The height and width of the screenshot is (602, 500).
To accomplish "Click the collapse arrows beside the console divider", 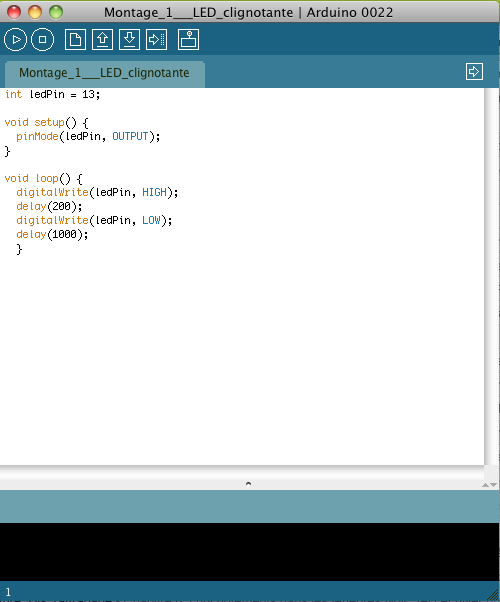I will [x=490, y=485].
